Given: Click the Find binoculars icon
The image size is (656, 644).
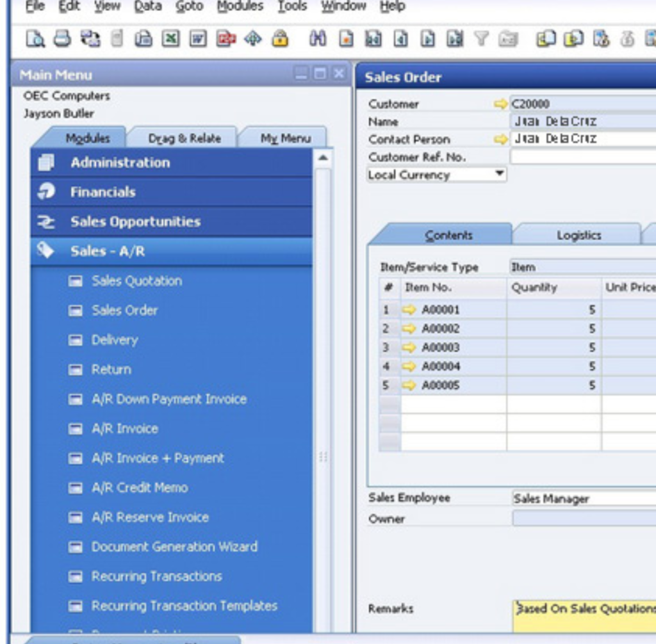Looking at the screenshot, I should [x=318, y=39].
